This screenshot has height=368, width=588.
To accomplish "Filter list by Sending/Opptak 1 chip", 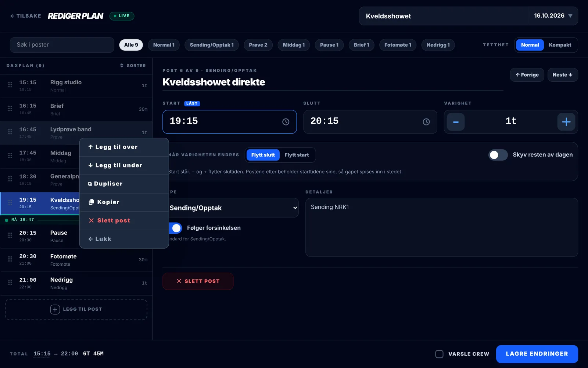I will 212,45.
